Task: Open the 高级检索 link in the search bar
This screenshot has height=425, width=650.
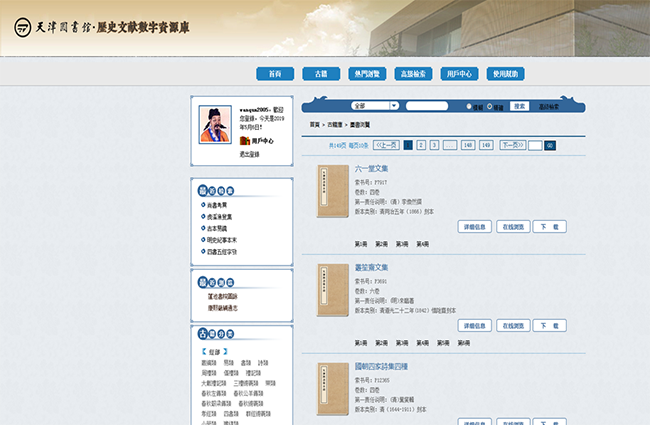Action: (x=549, y=107)
